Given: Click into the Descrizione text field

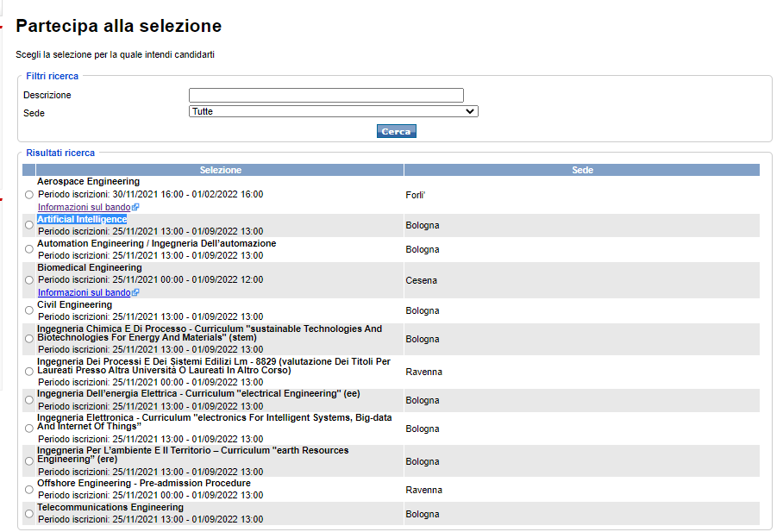Looking at the screenshot, I should pos(326,95).
